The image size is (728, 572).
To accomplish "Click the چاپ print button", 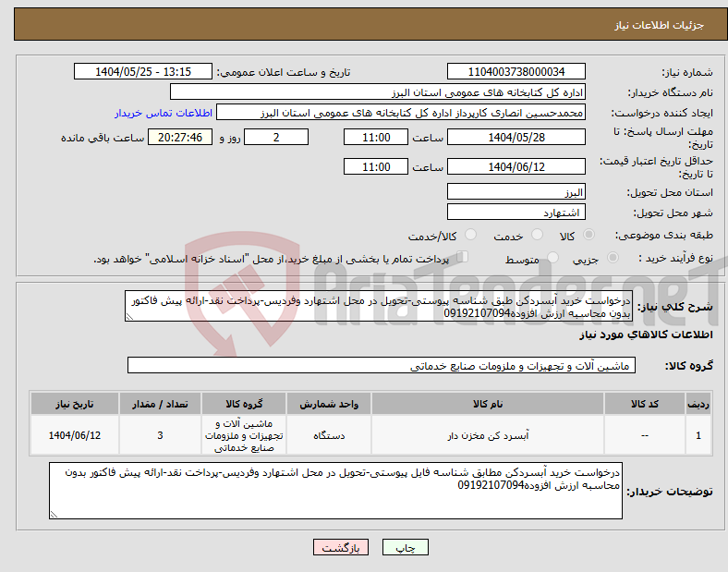I will tap(406, 547).
